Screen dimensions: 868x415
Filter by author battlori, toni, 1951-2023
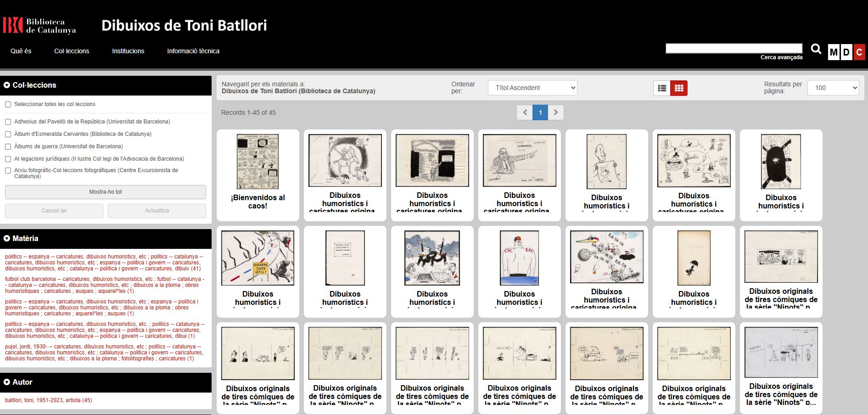(x=49, y=400)
